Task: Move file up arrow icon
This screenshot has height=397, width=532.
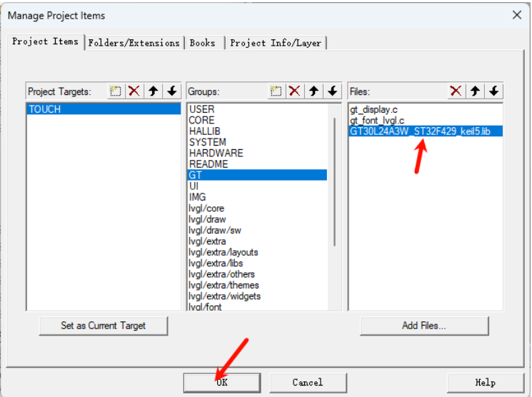Action: (475, 91)
